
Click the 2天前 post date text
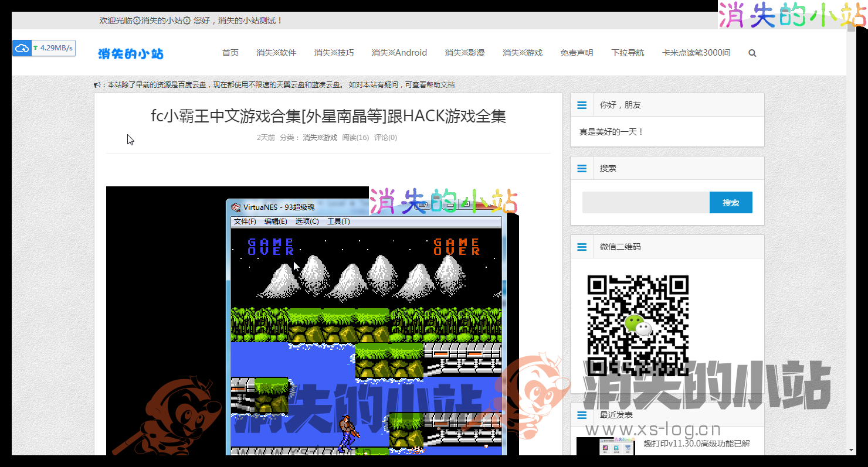point(266,138)
